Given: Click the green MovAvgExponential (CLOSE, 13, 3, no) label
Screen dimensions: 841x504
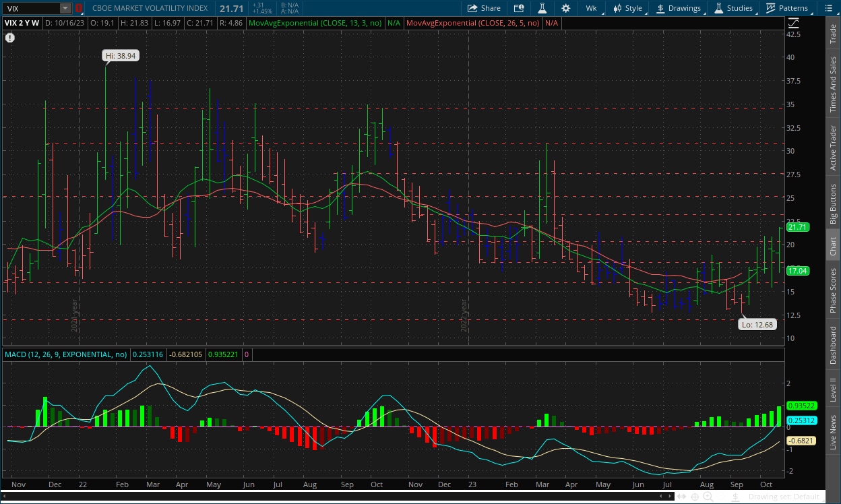Looking at the screenshot, I should point(315,23).
